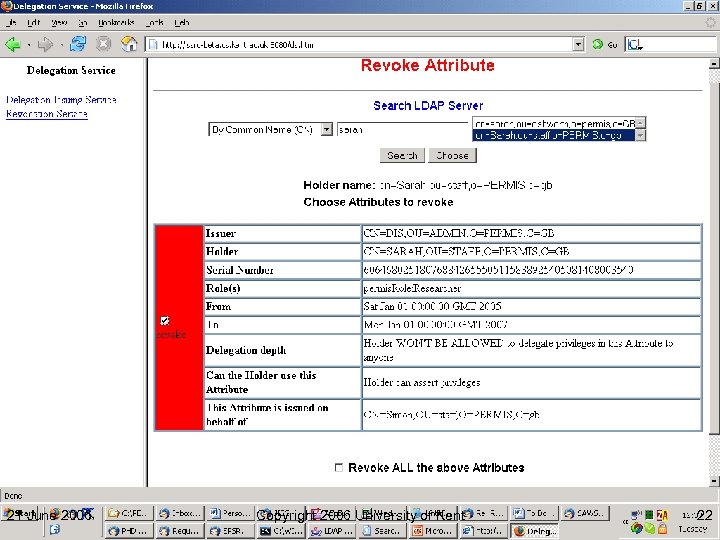Click the page icon in the address bar

pos(153,45)
